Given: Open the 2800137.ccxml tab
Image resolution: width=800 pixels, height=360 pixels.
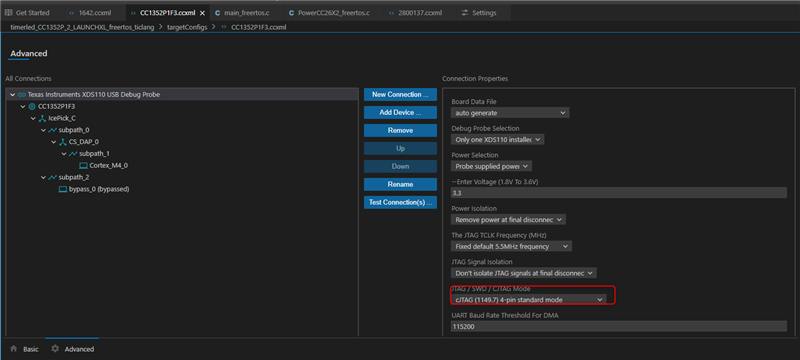Looking at the screenshot, I should pos(416,13).
